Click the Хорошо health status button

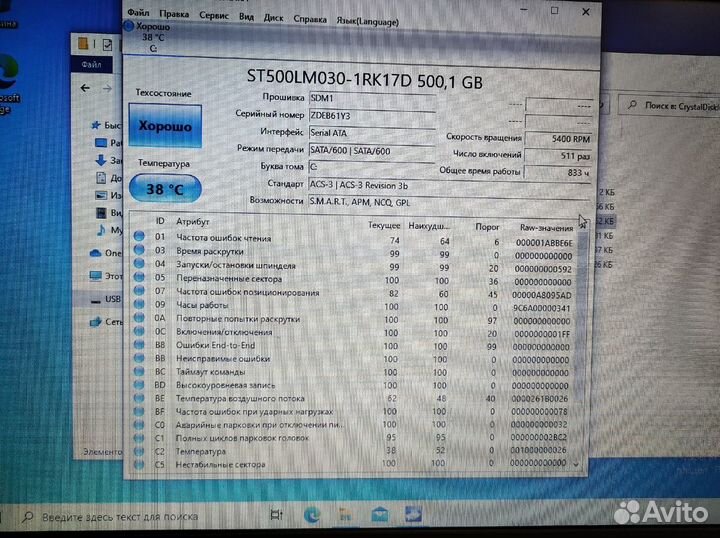(165, 125)
